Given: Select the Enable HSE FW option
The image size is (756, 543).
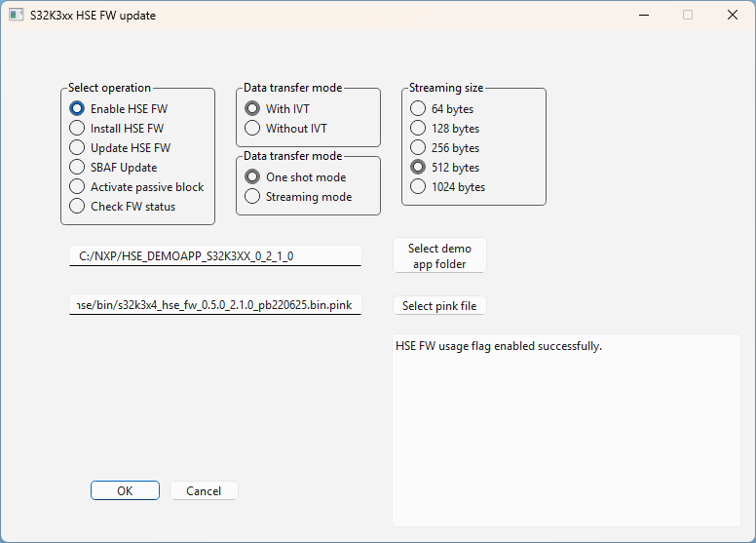Looking at the screenshot, I should (x=78, y=108).
